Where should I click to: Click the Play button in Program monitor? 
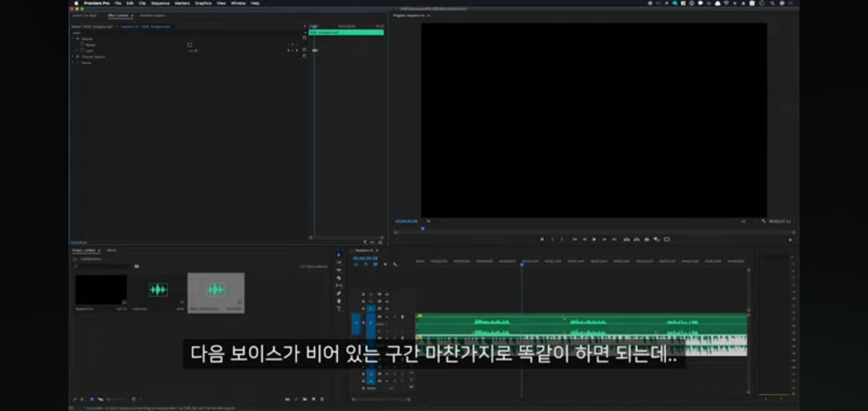pos(594,239)
